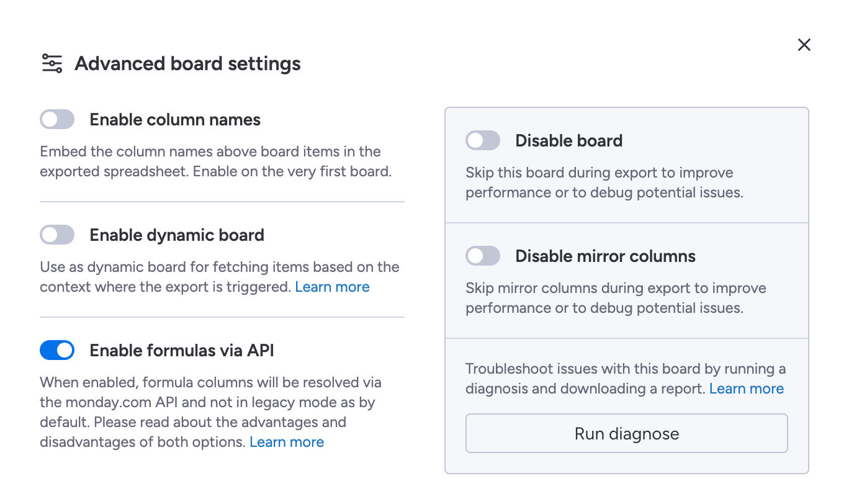Open Learn more link about dynamic boards
Screen dimensions: 849x504
(x=332, y=287)
